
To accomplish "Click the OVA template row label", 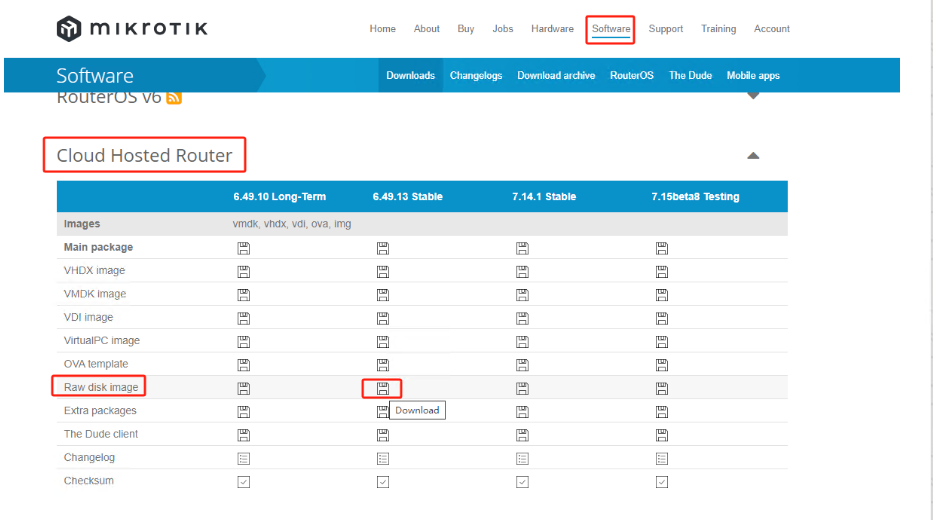I will point(96,364).
